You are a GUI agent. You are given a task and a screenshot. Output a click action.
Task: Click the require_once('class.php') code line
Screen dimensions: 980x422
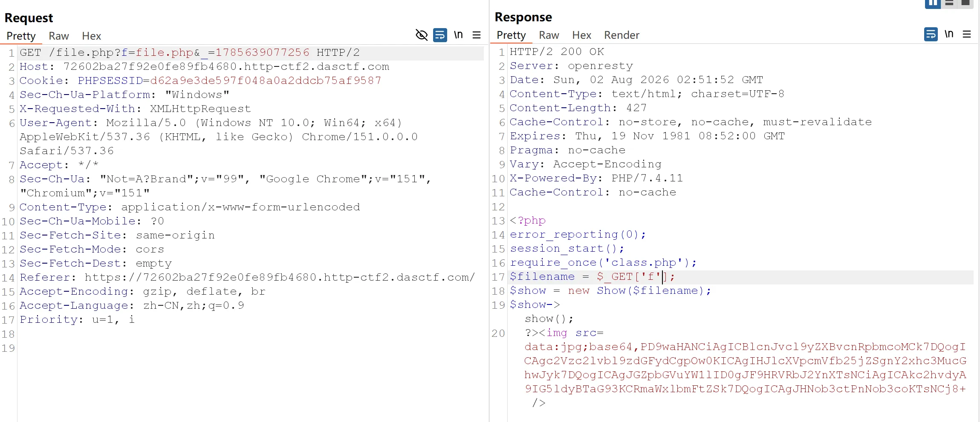click(x=604, y=263)
